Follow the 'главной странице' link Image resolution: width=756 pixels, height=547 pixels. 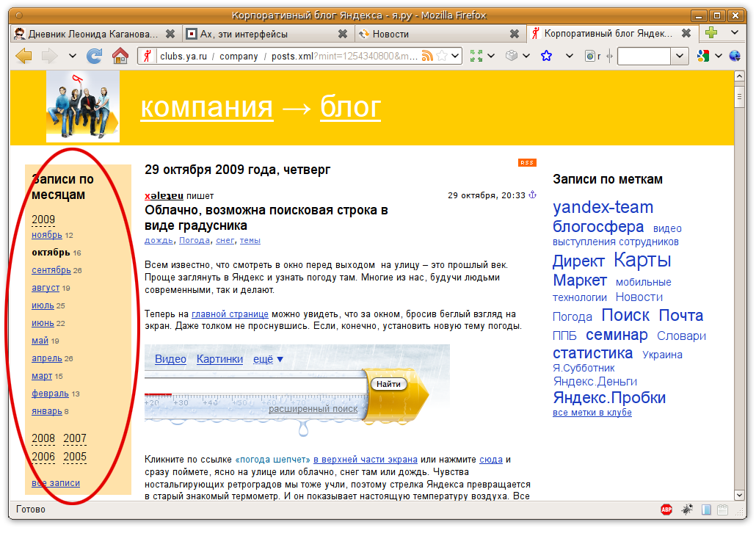(230, 314)
